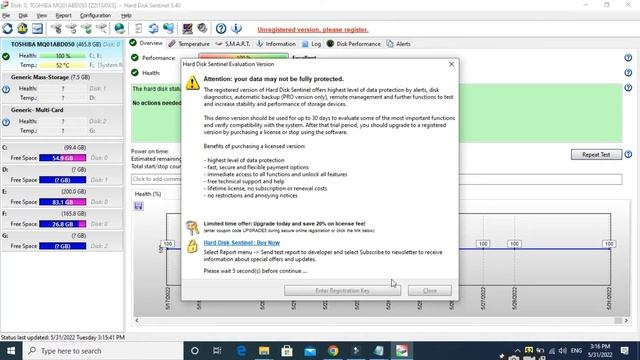Open the Hard Disk Sentinel Buy Now link
The image size is (640, 360).
[x=242, y=242]
